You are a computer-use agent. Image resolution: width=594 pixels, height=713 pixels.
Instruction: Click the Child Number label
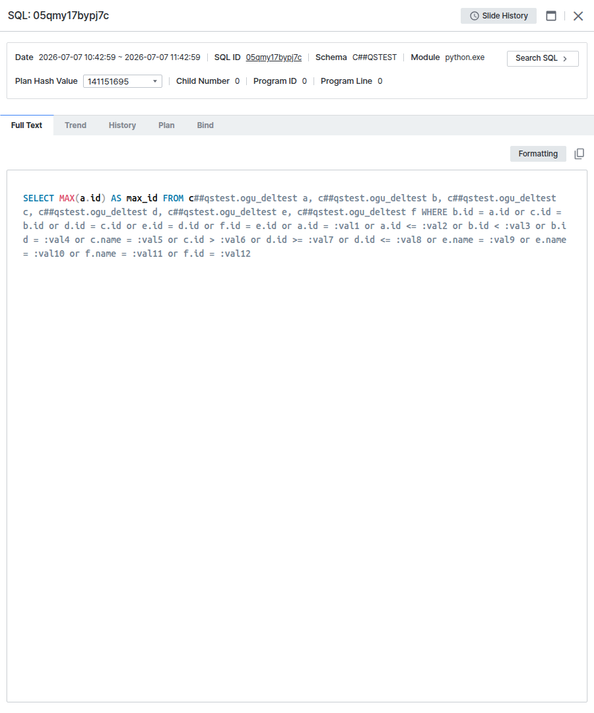click(202, 81)
